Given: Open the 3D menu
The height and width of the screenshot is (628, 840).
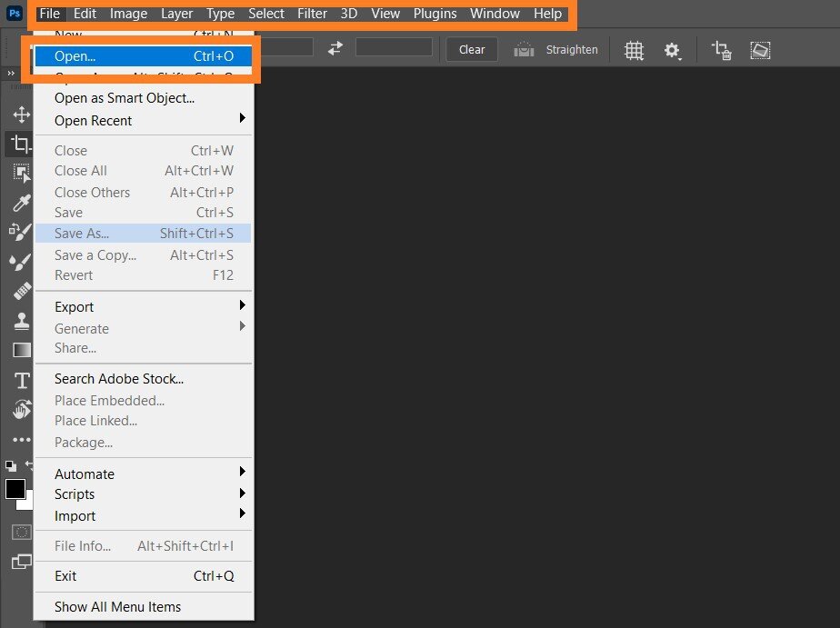Looking at the screenshot, I should [x=349, y=14].
